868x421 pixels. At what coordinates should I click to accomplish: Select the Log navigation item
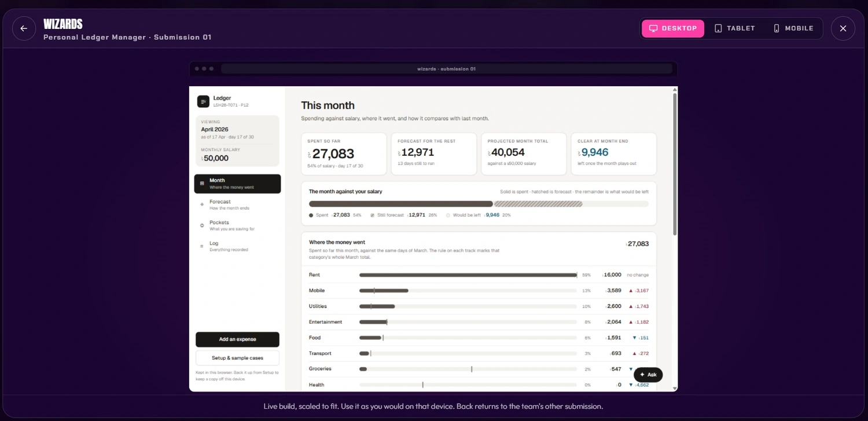[x=238, y=246]
